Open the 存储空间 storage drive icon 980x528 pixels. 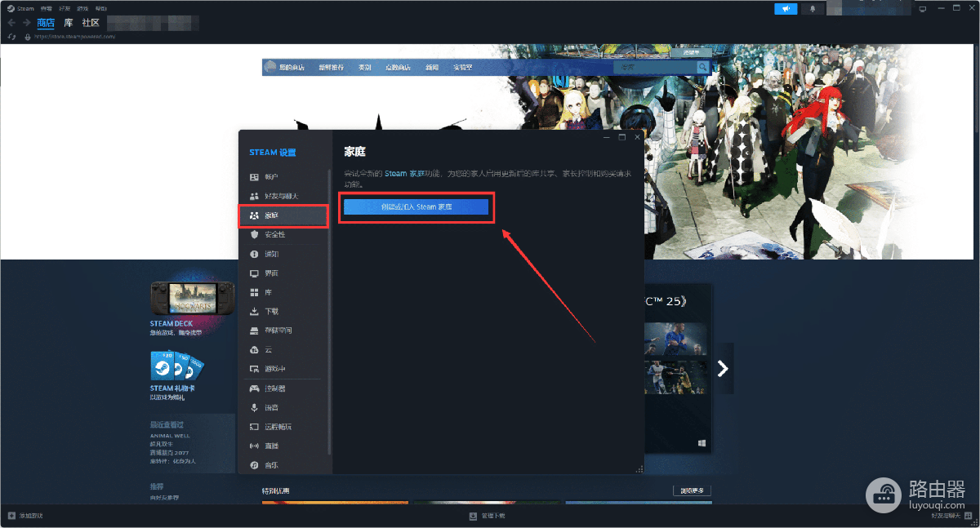254,331
